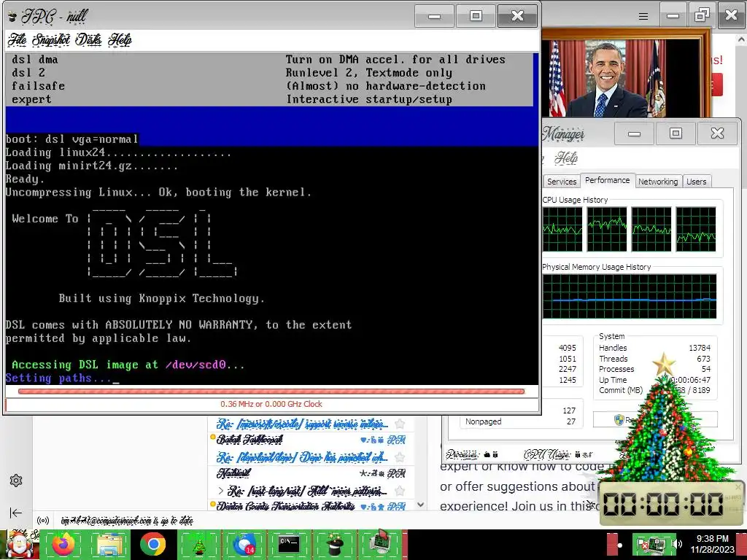Click the magic hat taskbar icon

click(x=335, y=545)
